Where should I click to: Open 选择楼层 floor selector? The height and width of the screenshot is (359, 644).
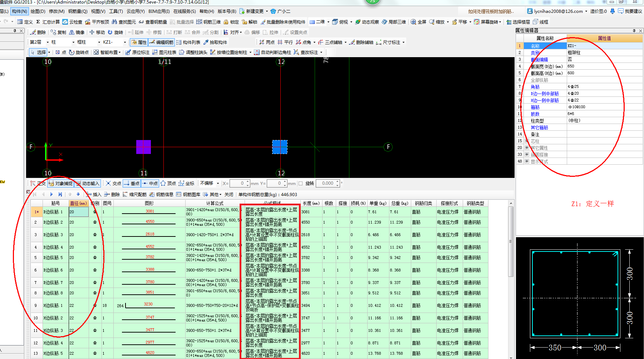click(518, 22)
